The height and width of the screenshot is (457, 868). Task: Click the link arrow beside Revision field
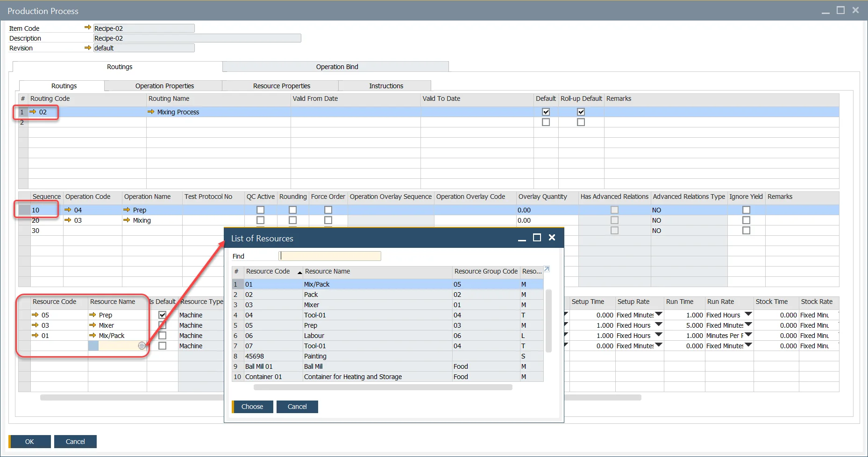(x=87, y=48)
